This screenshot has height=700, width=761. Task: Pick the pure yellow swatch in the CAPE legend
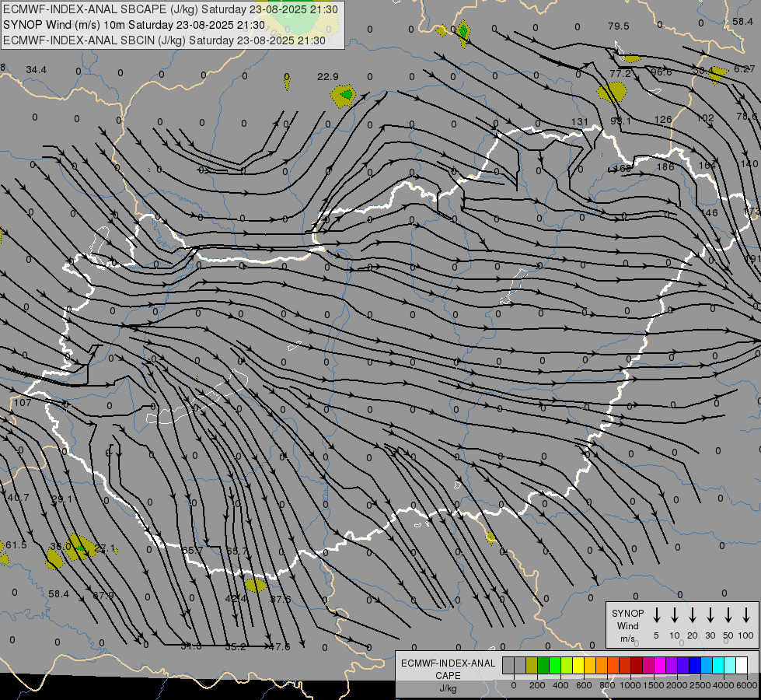[578, 665]
